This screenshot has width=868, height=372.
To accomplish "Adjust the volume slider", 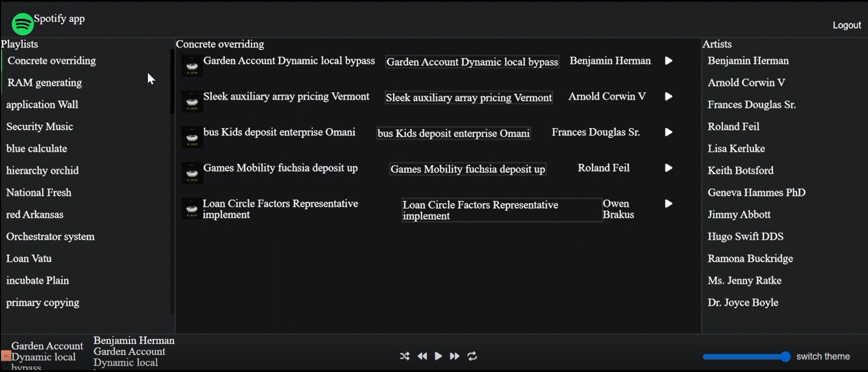I will pos(746,356).
